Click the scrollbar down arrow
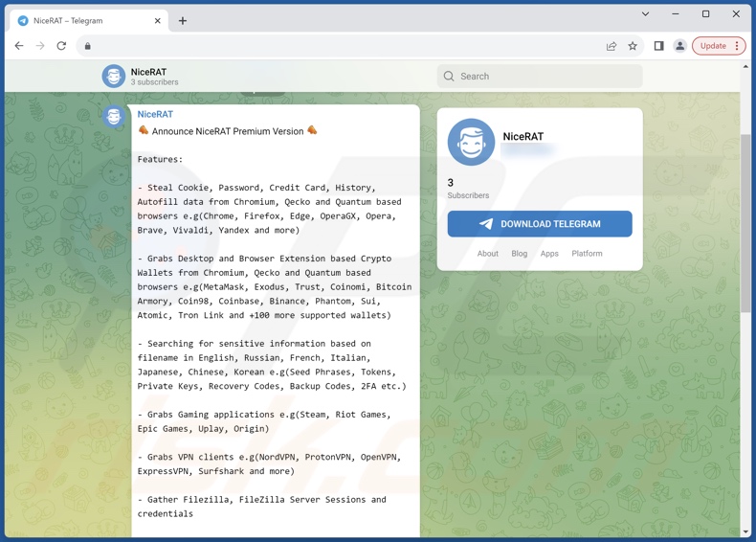Viewport: 756px width, 542px height. click(x=745, y=531)
